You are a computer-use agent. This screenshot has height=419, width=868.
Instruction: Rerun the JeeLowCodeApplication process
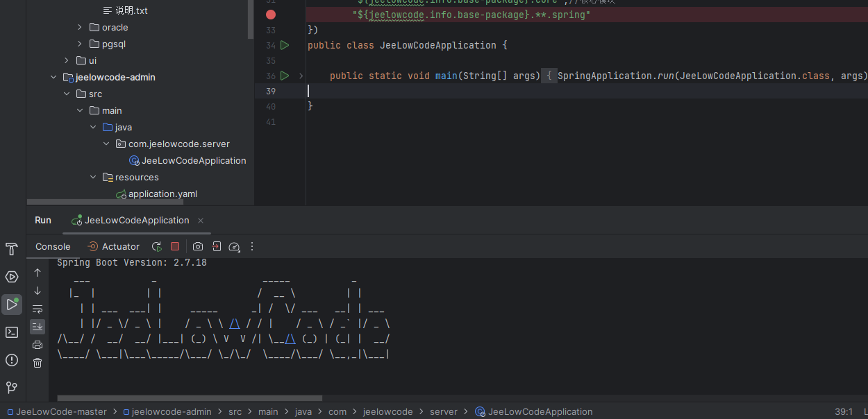157,246
